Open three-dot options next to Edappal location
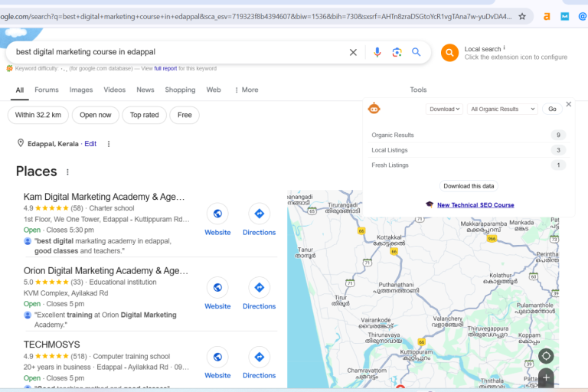 [x=109, y=144]
